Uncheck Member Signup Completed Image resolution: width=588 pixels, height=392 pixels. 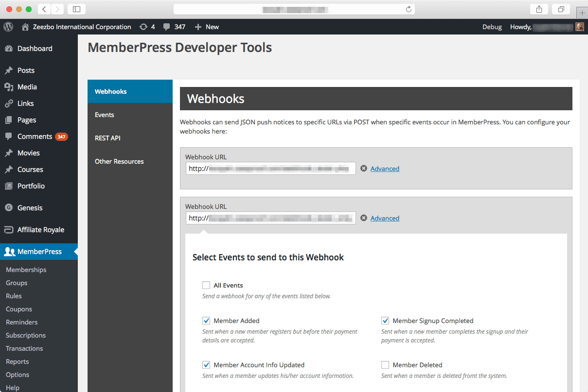[385, 321]
